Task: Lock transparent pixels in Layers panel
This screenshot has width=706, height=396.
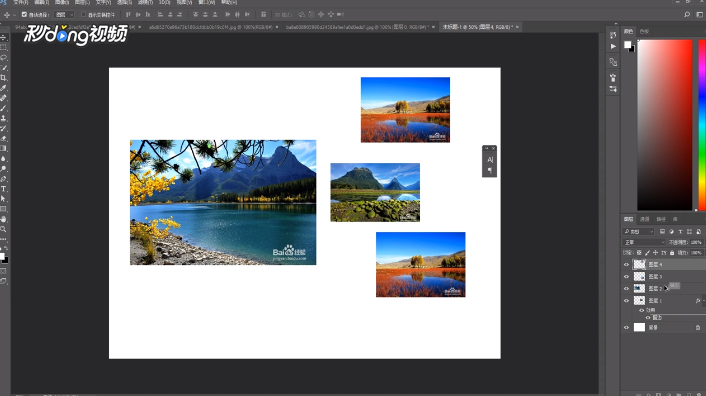Action: click(639, 253)
